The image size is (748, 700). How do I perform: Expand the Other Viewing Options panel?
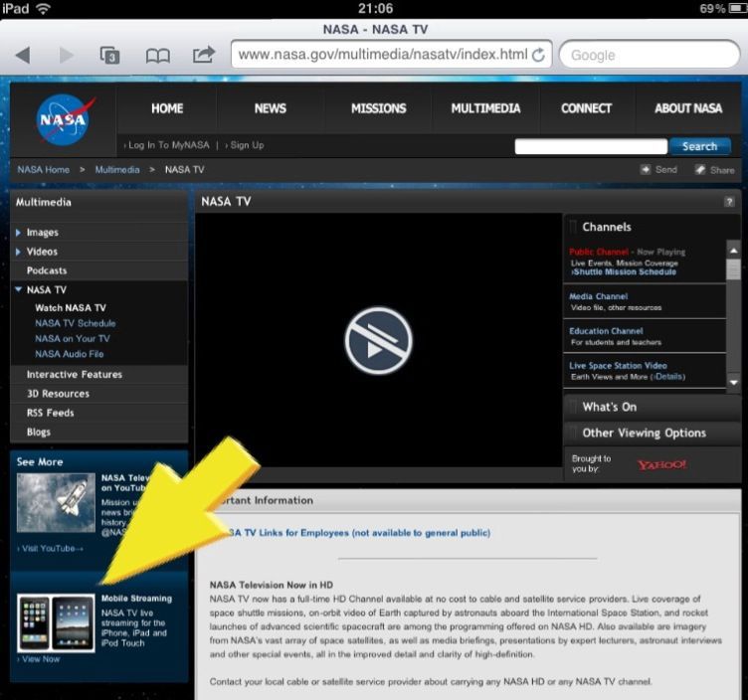pos(653,433)
